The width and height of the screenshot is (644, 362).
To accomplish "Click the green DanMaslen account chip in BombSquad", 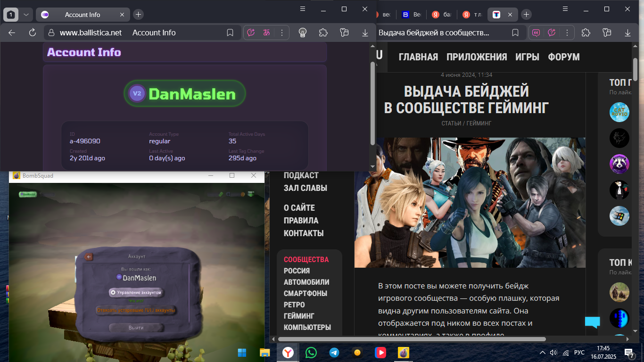I will click(x=28, y=194).
